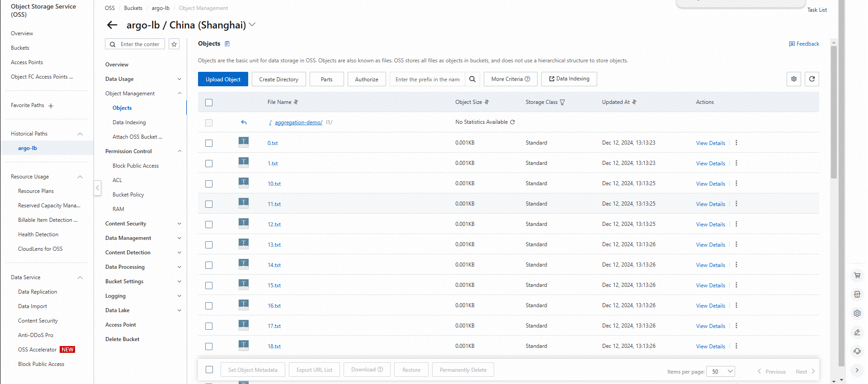Open the items per page dropdown
The image size is (868, 384).
721,371
